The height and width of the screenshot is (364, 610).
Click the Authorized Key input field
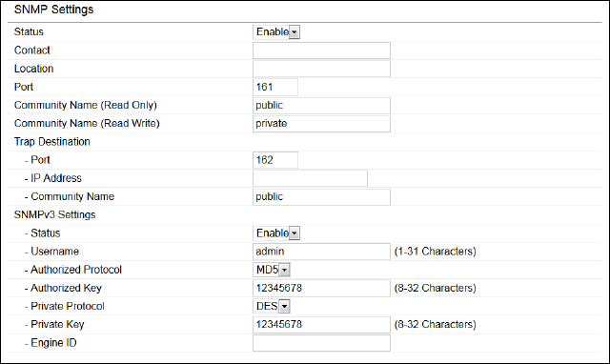pos(321,288)
